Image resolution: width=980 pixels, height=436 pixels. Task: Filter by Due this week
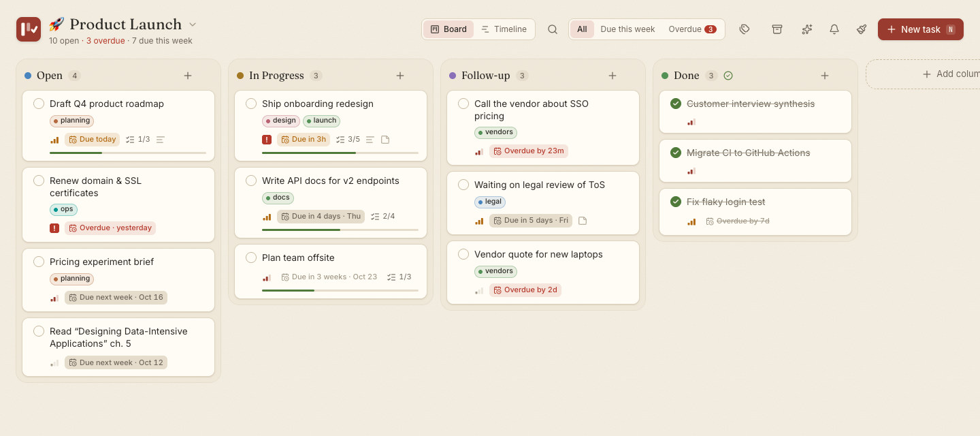pyautogui.click(x=627, y=29)
